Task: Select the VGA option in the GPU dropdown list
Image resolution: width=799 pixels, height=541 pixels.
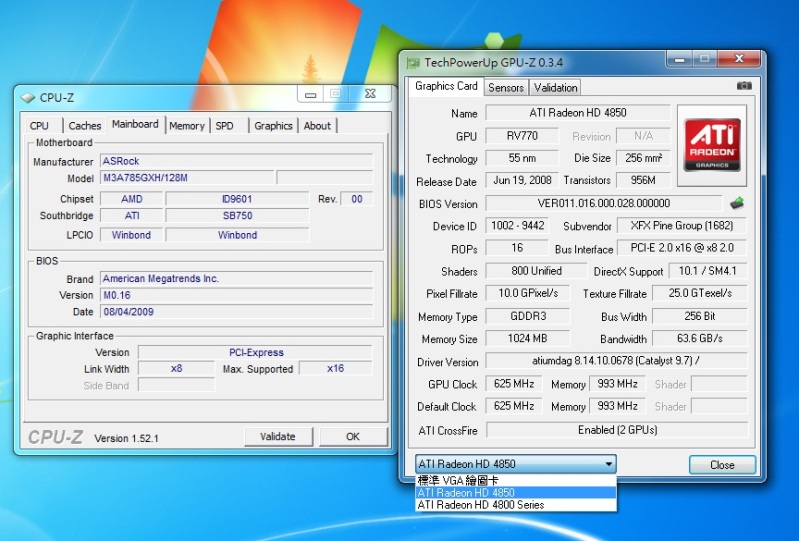Action: pyautogui.click(x=516, y=480)
